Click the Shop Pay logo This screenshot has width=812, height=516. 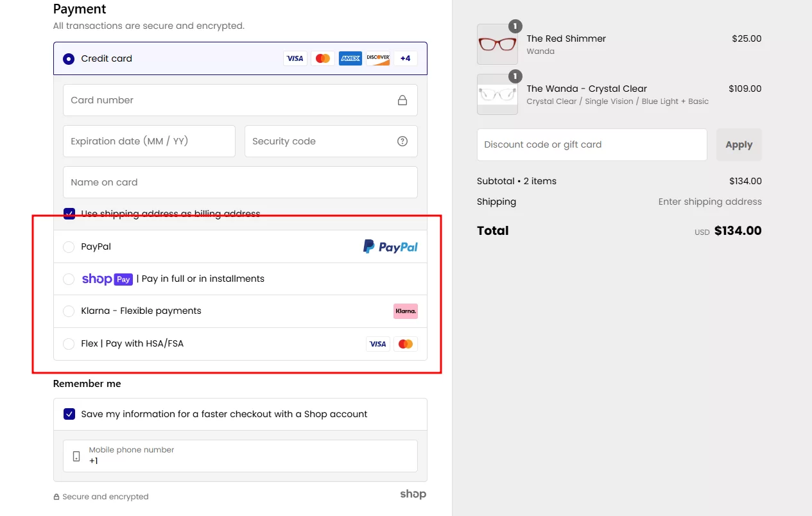click(107, 279)
